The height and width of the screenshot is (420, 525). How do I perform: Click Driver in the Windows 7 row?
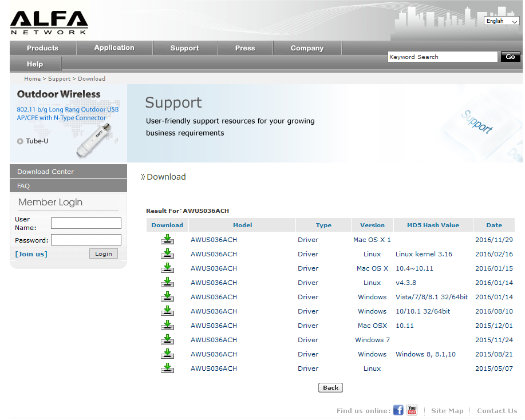click(x=308, y=340)
